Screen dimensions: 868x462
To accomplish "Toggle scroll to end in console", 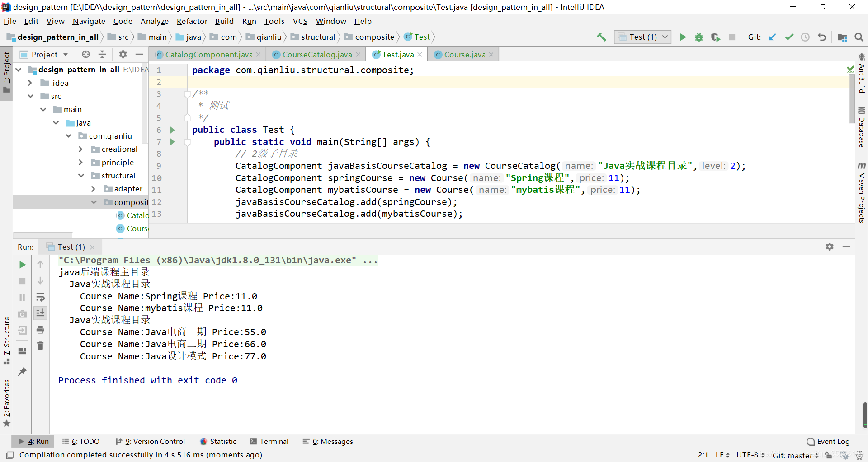I will [x=40, y=313].
